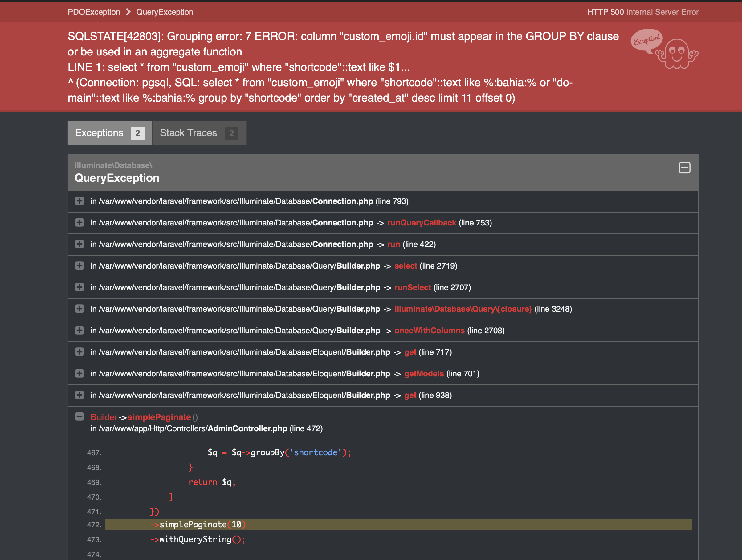Collapse the QueryException block

[x=684, y=168]
